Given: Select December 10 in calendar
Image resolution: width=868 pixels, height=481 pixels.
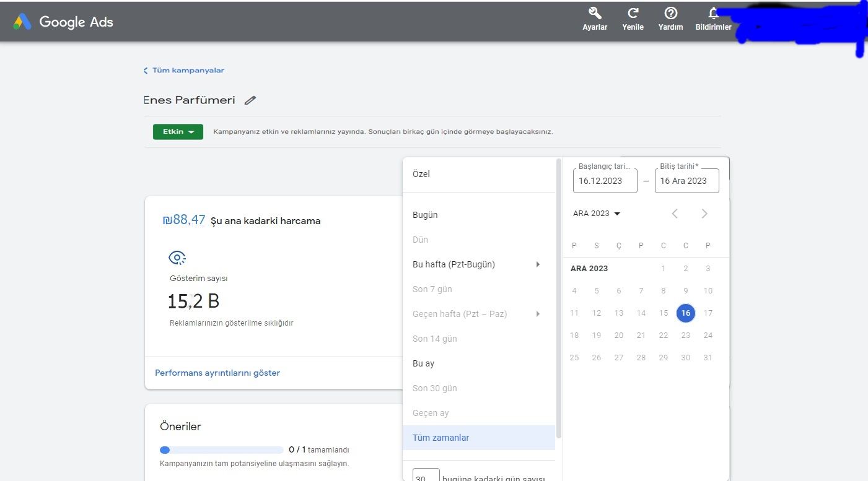Looking at the screenshot, I should point(708,291).
